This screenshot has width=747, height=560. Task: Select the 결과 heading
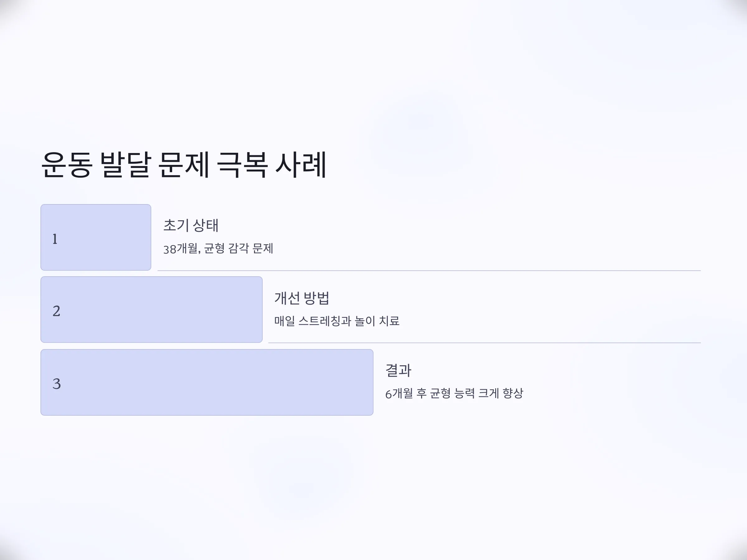tap(398, 370)
